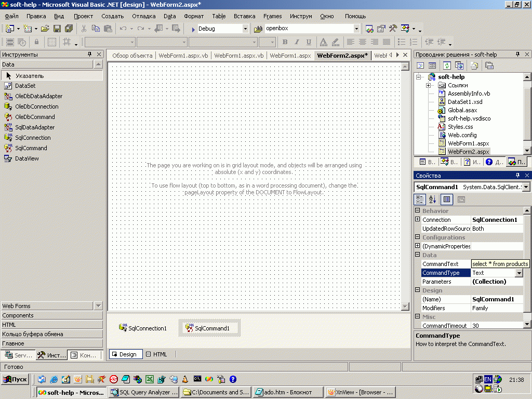The image size is (532, 399).
Task: Click EN language indicator in tray
Action: (488, 379)
